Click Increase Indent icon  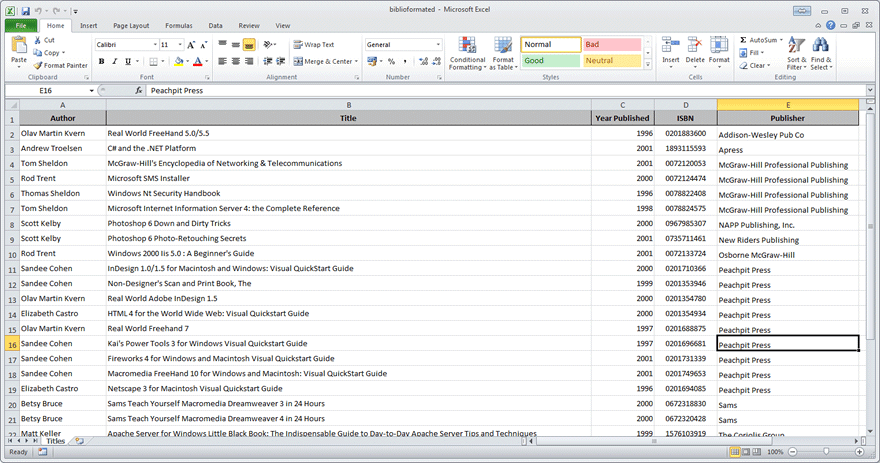point(281,61)
